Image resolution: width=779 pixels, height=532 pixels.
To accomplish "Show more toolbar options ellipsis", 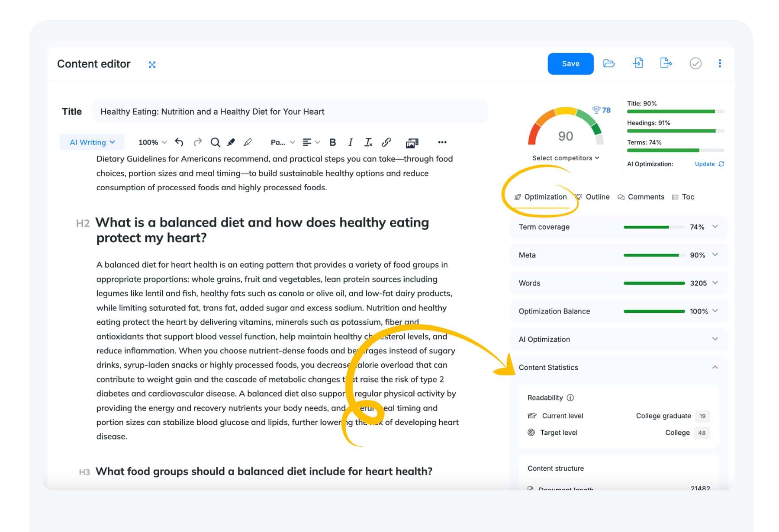I will (442, 142).
